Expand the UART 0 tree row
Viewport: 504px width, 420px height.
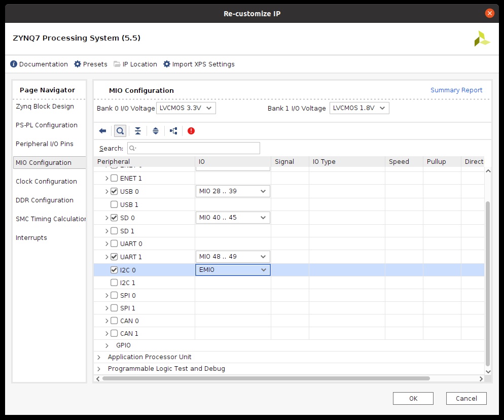[x=106, y=244]
